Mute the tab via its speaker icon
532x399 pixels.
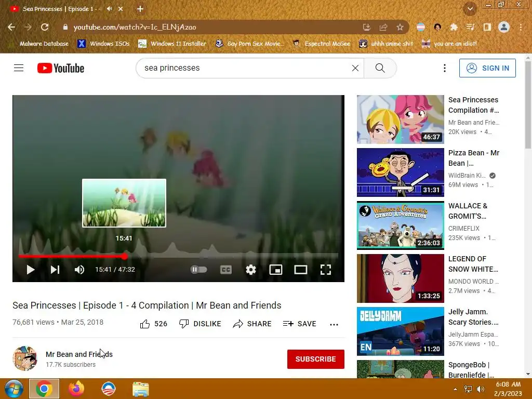point(109,9)
